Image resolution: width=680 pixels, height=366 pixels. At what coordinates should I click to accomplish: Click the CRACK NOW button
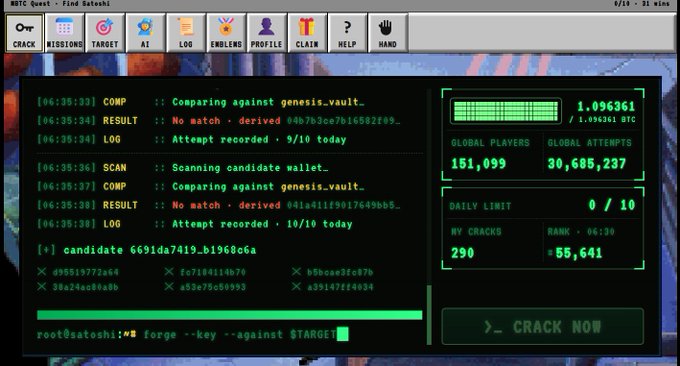point(543,327)
